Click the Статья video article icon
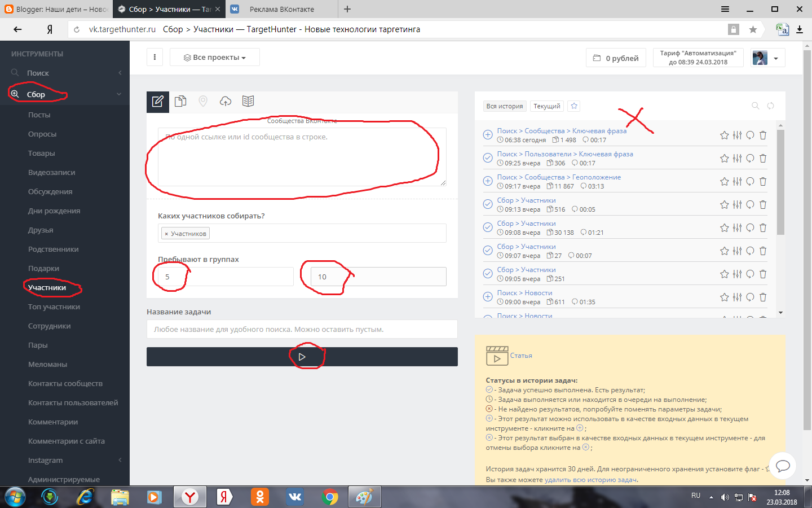This screenshot has height=508, width=812. click(497, 356)
